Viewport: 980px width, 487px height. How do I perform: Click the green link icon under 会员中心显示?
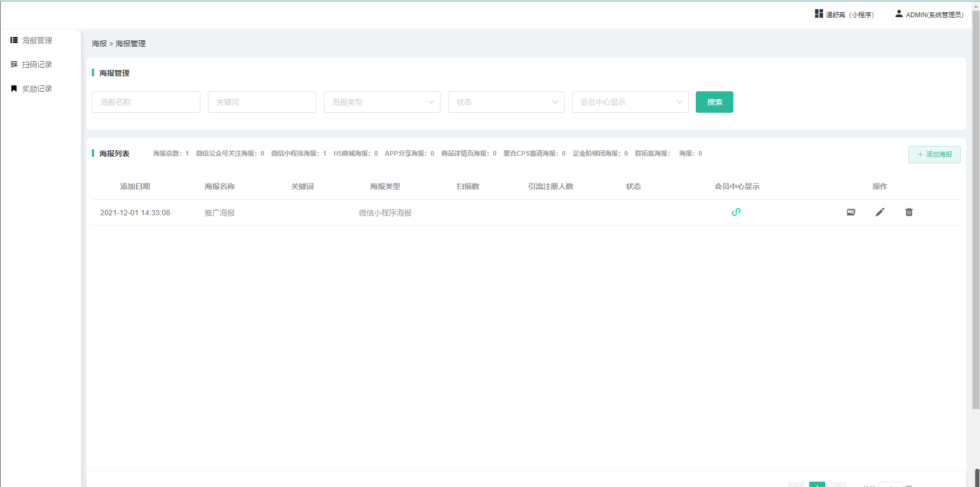(736, 212)
